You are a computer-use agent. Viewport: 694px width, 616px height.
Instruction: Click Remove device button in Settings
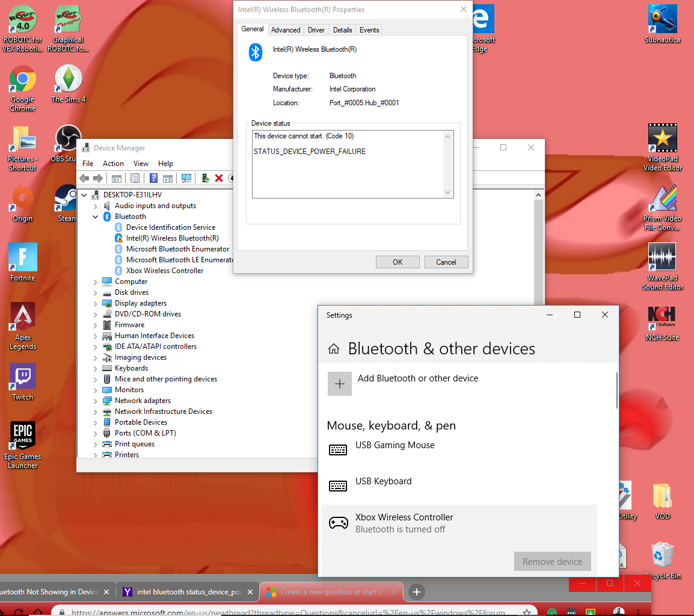(552, 561)
